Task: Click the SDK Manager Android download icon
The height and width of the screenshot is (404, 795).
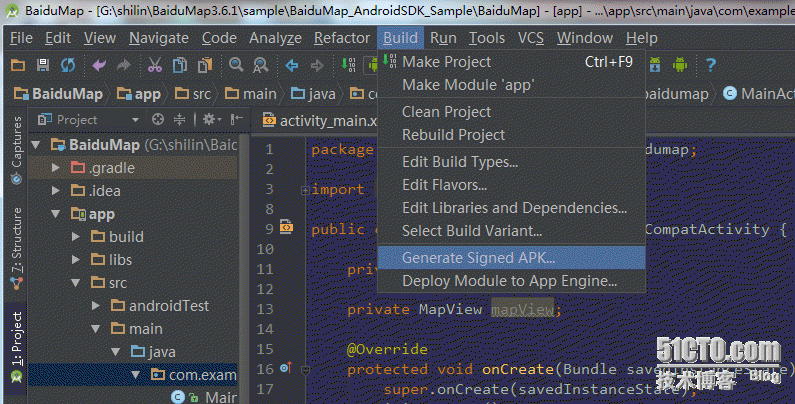Action: pyautogui.click(x=655, y=65)
